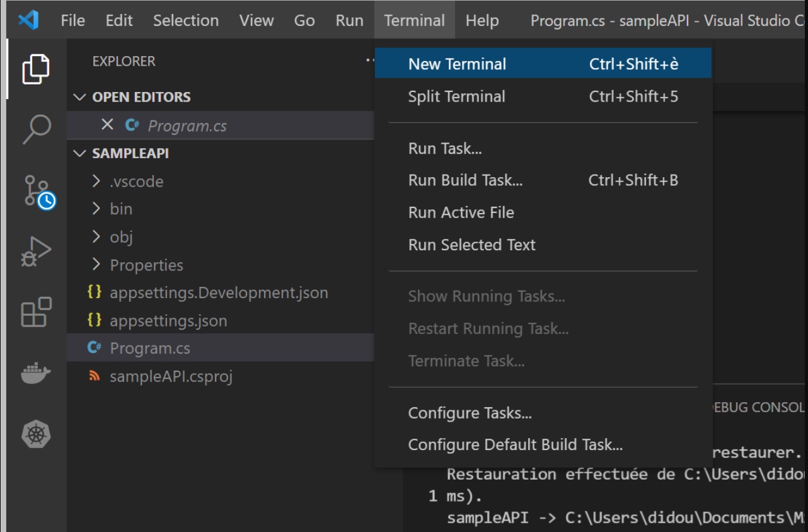Collapse the SAMPLEAPI folder section

click(x=79, y=153)
